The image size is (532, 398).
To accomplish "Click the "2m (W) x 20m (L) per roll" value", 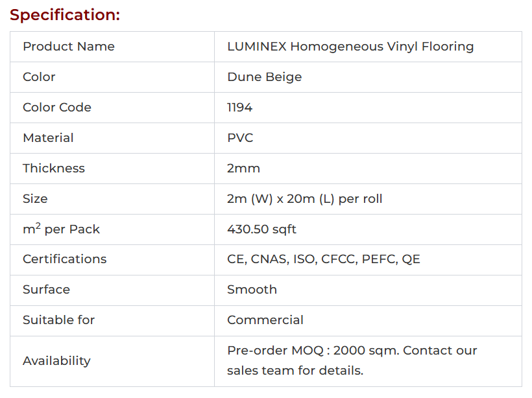I will pyautogui.click(x=304, y=199).
